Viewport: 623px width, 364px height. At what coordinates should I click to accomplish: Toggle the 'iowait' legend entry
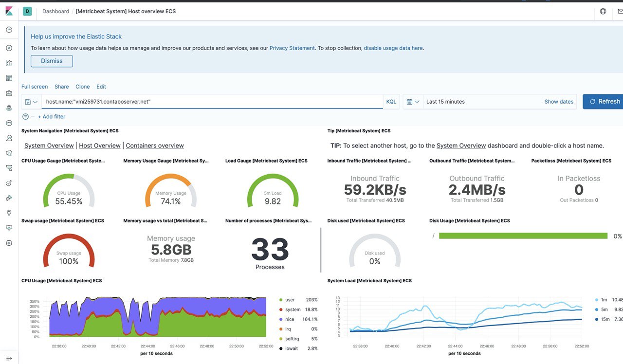coord(293,348)
